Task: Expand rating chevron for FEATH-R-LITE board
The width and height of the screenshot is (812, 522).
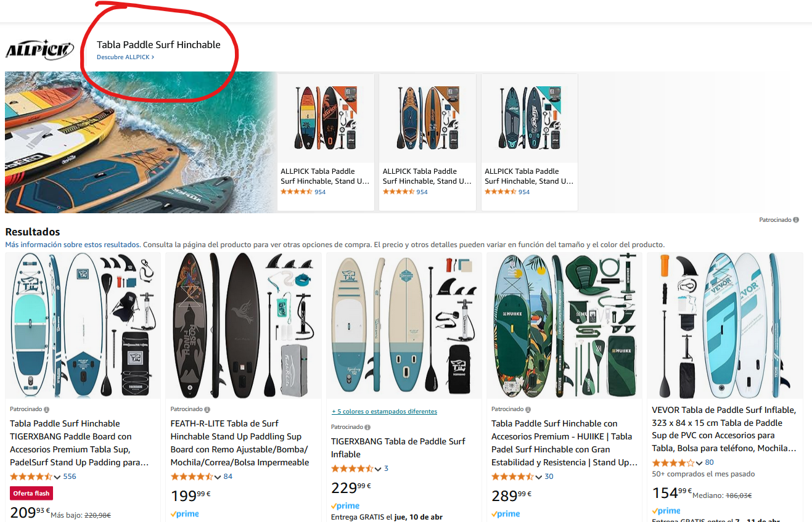Action: click(x=218, y=477)
